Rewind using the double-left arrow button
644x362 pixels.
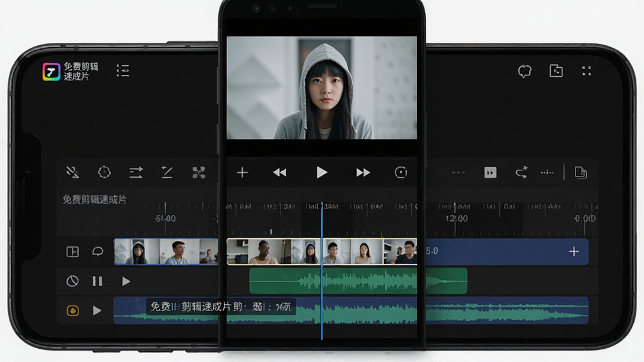pyautogui.click(x=280, y=172)
